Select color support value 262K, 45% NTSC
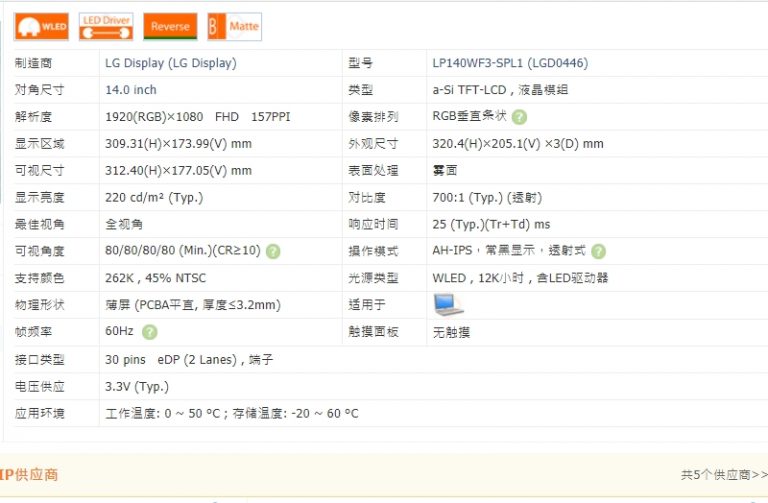Viewport: 768px width, 503px height. point(155,278)
